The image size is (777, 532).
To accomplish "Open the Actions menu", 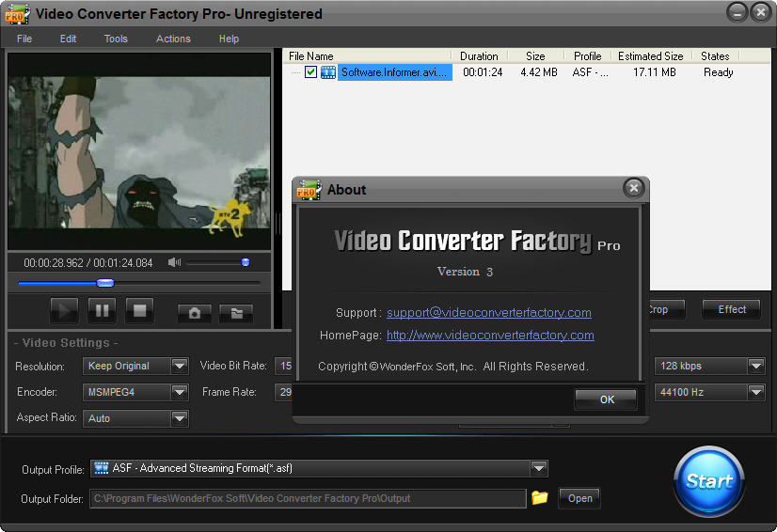I will pyautogui.click(x=173, y=39).
